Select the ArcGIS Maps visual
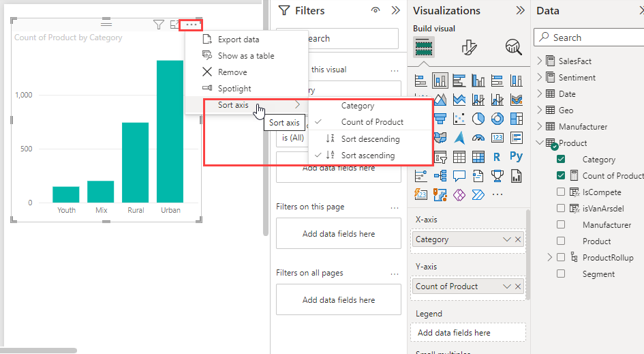644x354 pixels. (x=440, y=195)
